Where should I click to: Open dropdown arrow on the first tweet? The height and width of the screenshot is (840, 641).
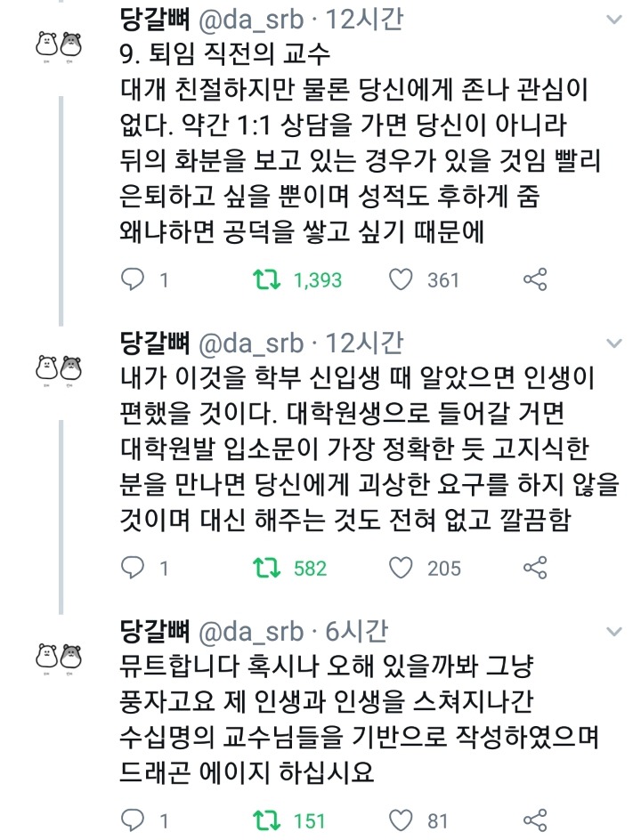pyautogui.click(x=614, y=20)
